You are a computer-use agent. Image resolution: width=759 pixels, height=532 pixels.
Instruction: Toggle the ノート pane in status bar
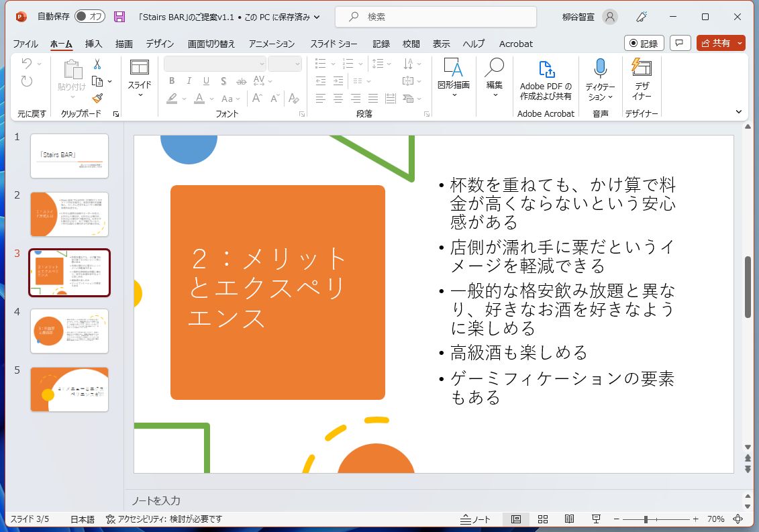pos(474,519)
